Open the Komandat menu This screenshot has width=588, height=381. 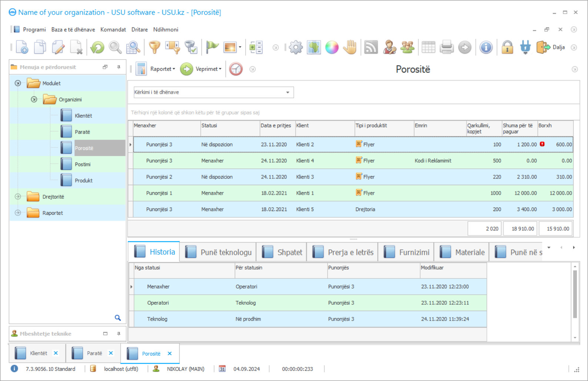click(113, 30)
